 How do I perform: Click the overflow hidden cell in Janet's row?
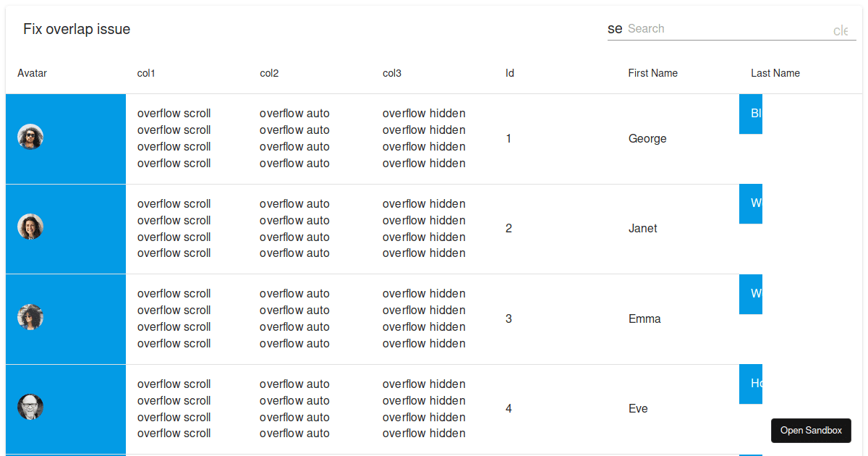click(x=424, y=229)
